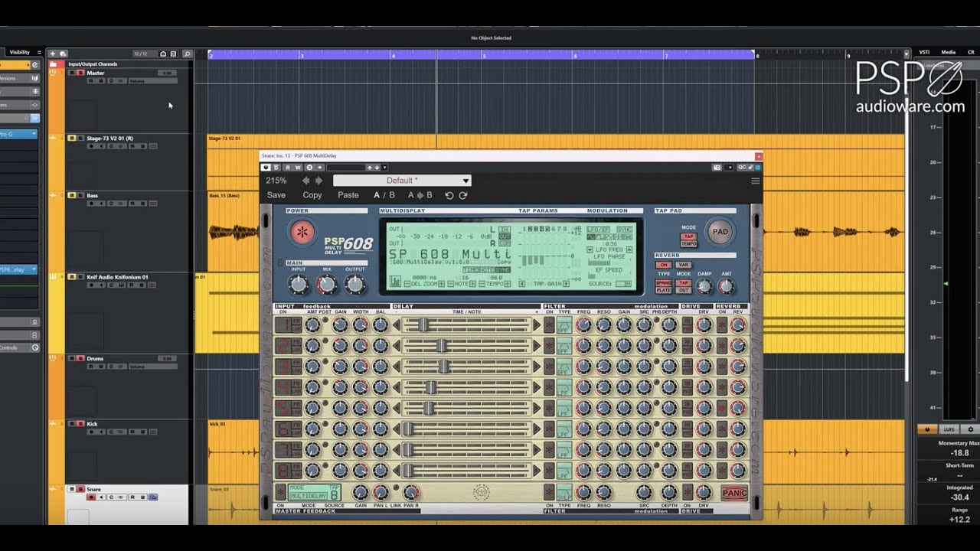Enable tap 1 filter on switch

(x=549, y=325)
